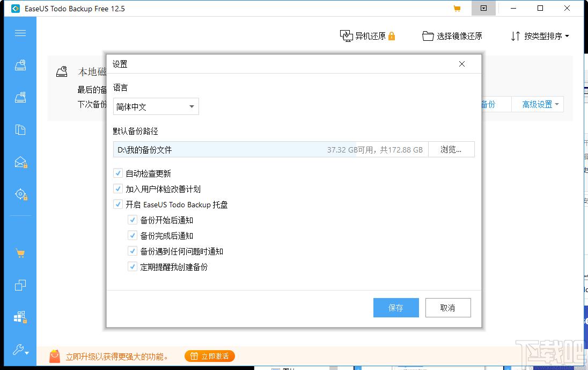Viewport: 588px width, 370px height.
Task: Toggle 备份遇到任何问题时通知 checkbox
Action: (x=133, y=251)
